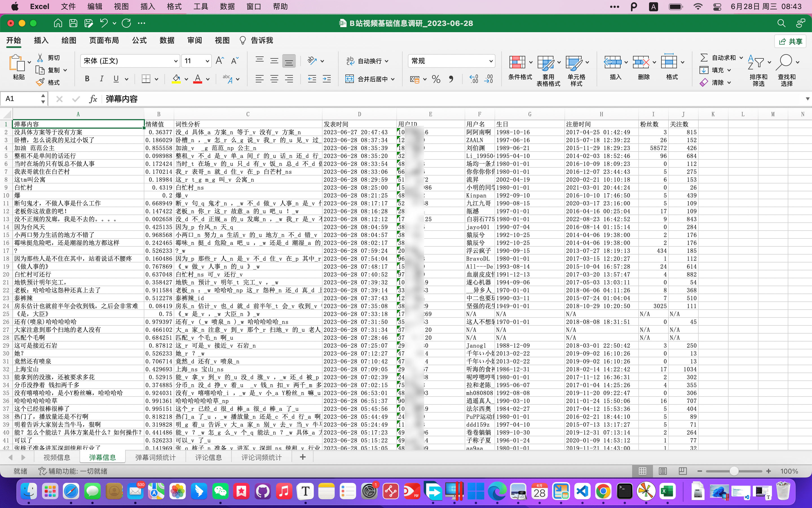Decrease decimal places icon

489,79
